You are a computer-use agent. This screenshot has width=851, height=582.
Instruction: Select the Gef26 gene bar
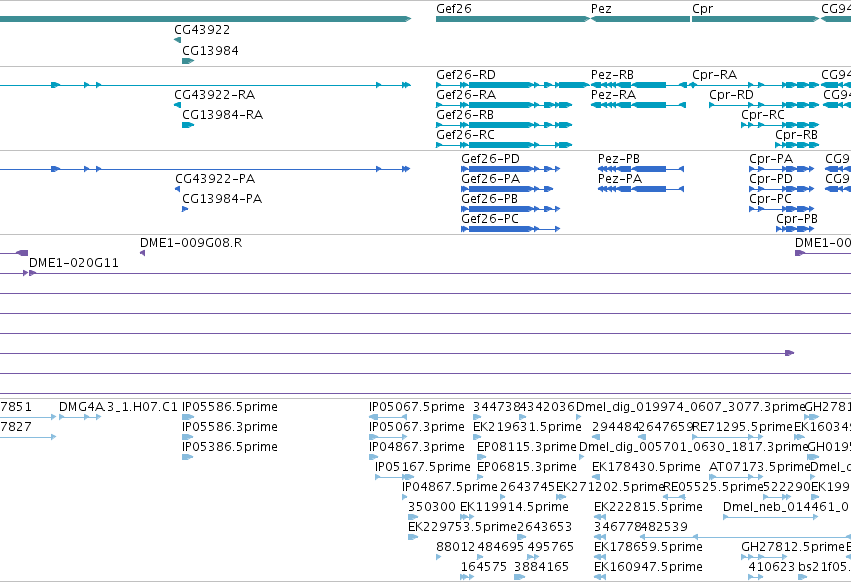pyautogui.click(x=512, y=19)
